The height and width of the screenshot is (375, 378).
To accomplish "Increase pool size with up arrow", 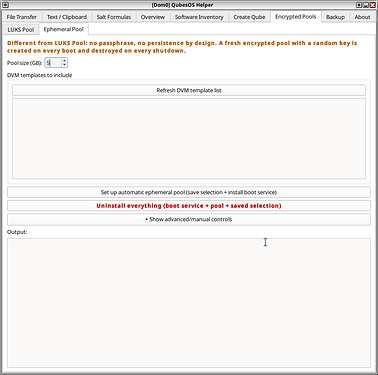I will click(64, 61).
